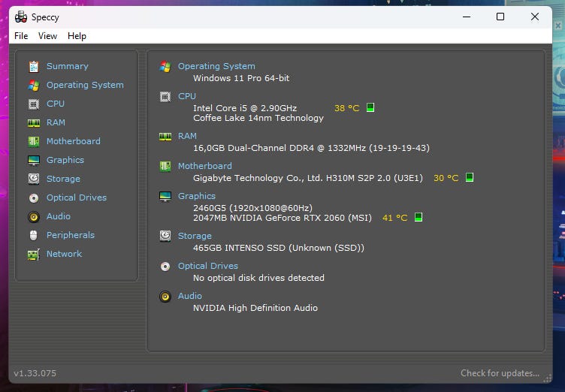
Task: Open Storage heading link in summary panel
Action: coord(195,236)
